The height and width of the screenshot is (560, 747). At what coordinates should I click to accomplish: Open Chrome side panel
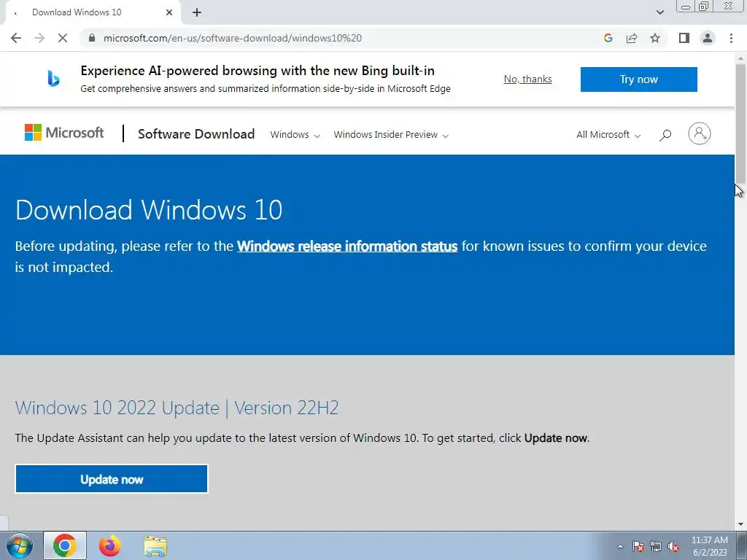[x=684, y=38]
